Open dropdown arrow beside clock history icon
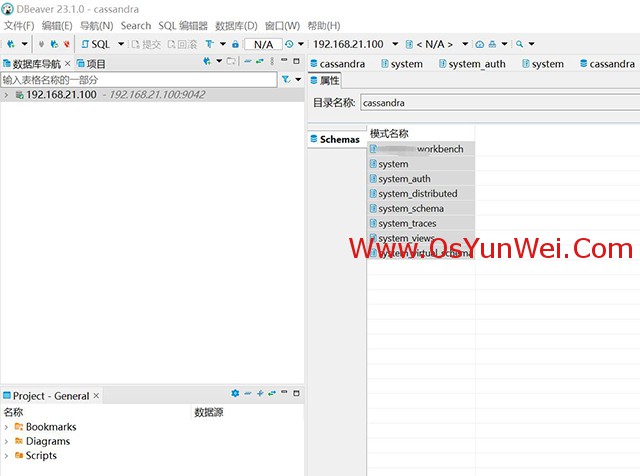 click(301, 44)
